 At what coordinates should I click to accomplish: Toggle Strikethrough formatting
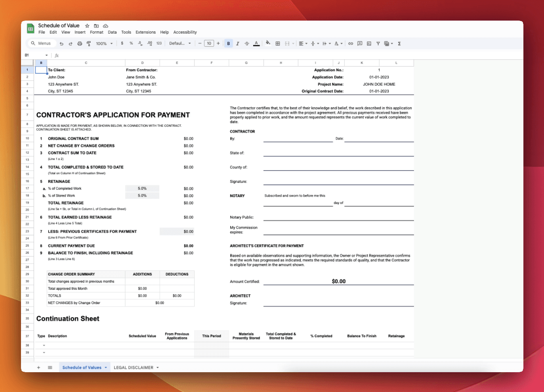[x=247, y=44]
